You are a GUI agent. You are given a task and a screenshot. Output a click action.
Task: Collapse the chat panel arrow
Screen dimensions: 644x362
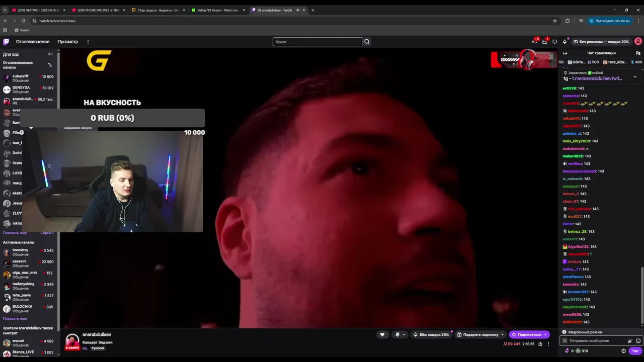pos(565,53)
